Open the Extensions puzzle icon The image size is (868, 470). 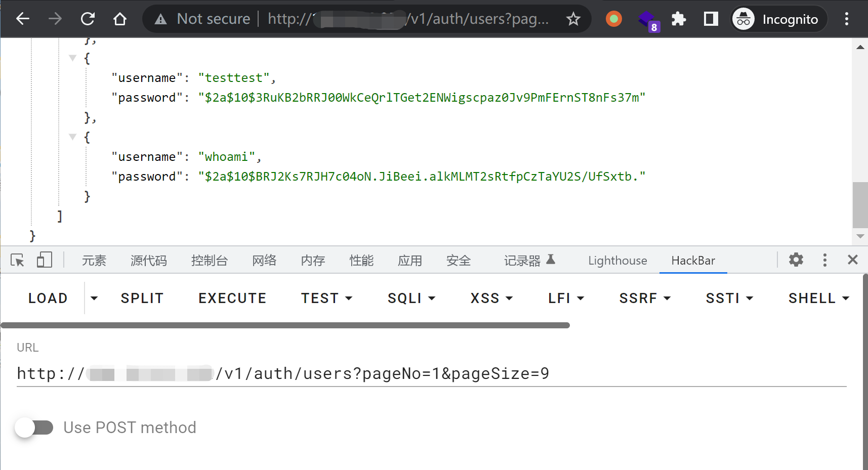pyautogui.click(x=678, y=19)
